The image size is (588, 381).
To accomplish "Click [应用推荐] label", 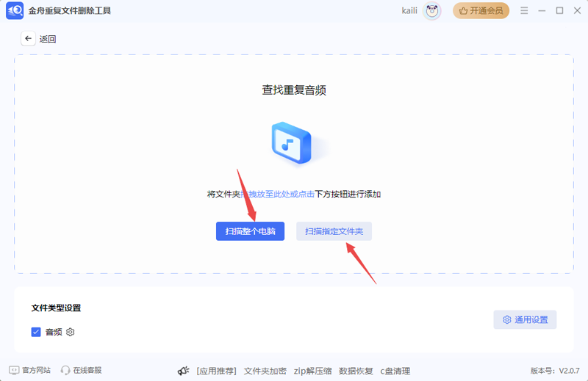I will click(x=216, y=371).
